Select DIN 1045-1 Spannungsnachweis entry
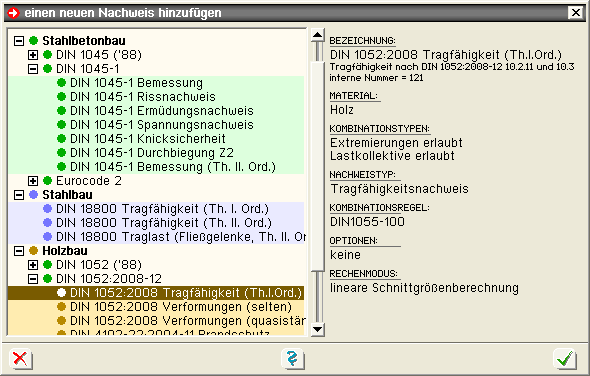 (156, 125)
